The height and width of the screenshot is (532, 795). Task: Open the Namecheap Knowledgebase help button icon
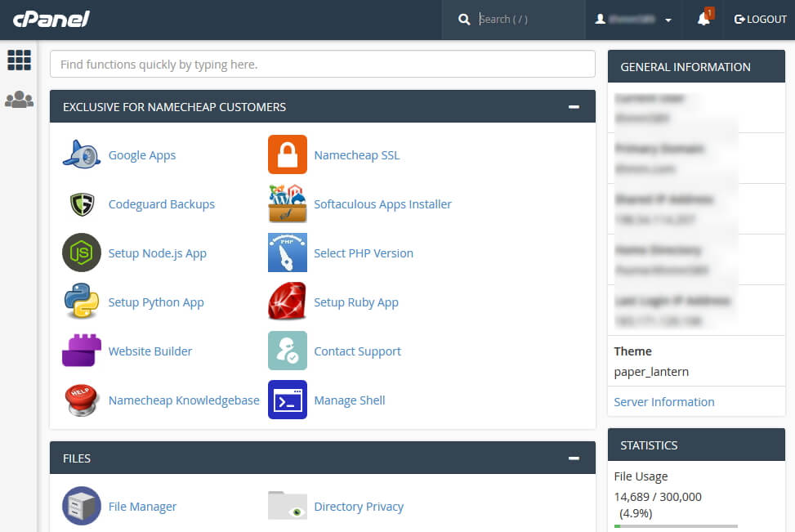(x=82, y=400)
